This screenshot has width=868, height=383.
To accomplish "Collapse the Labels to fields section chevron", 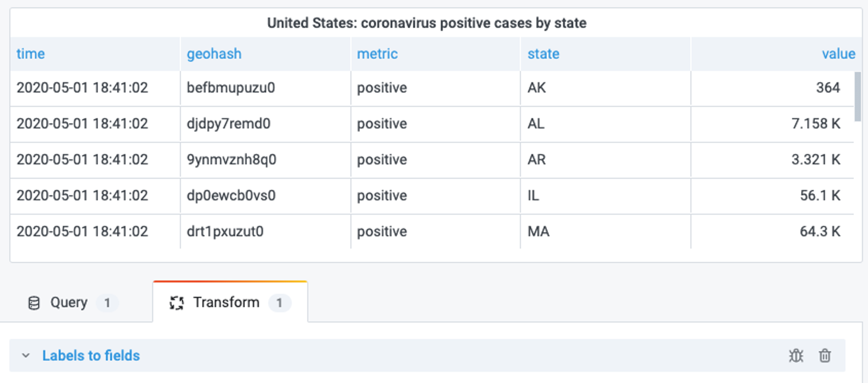I will pyautogui.click(x=26, y=356).
